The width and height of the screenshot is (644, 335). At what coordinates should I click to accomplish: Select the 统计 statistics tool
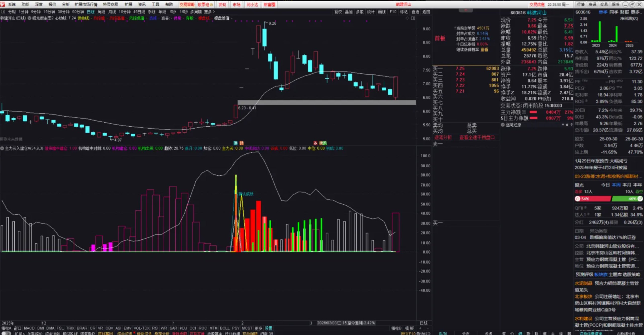(x=371, y=12)
